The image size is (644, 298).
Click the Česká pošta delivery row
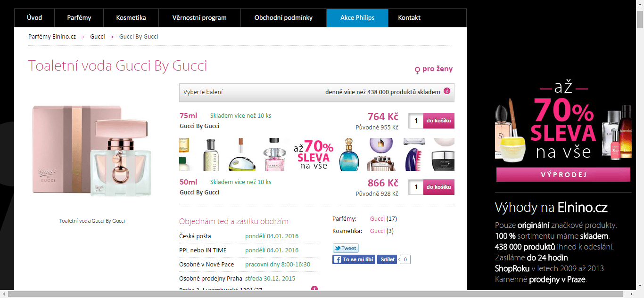(x=248, y=236)
